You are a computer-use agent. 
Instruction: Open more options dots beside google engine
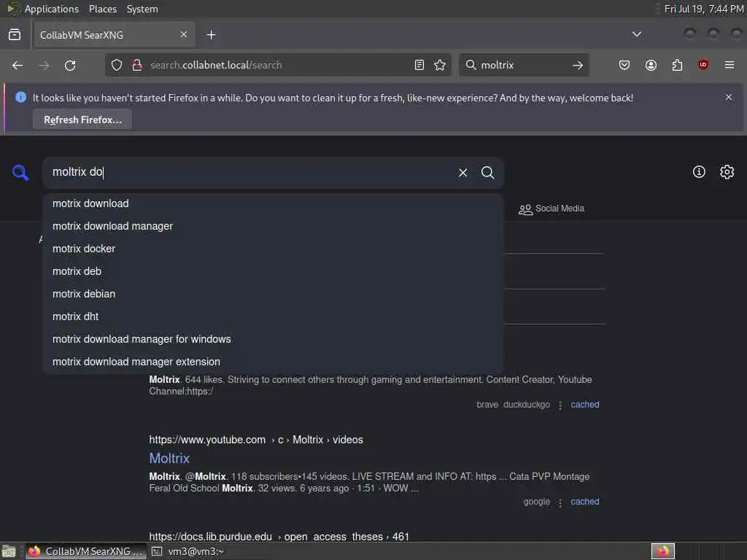click(x=560, y=502)
